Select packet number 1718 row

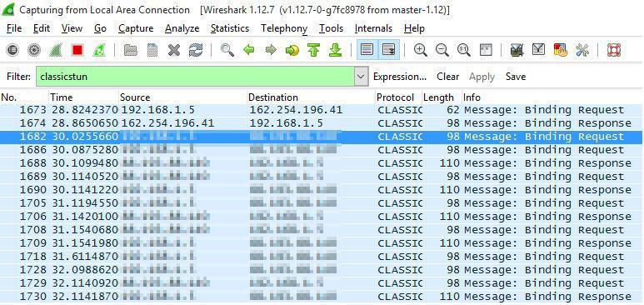tap(322, 257)
